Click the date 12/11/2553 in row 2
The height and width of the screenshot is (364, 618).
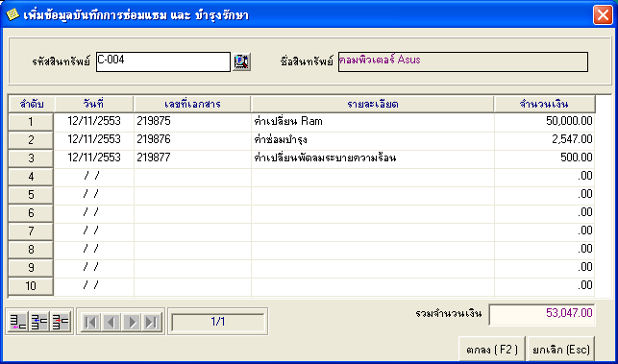click(94, 140)
